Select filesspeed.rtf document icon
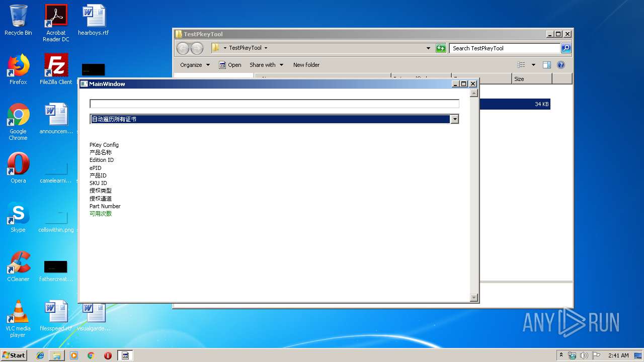This screenshot has height=362, width=644. (56, 316)
